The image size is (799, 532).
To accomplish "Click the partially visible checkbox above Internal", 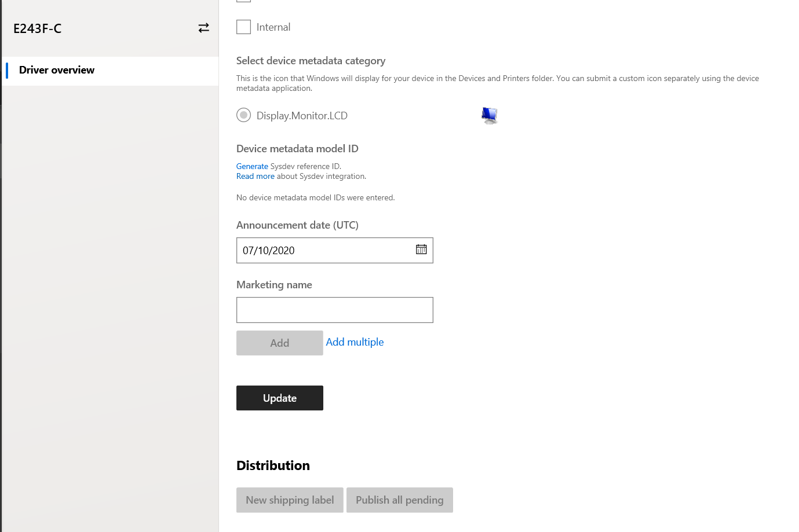I will [x=243, y=1].
